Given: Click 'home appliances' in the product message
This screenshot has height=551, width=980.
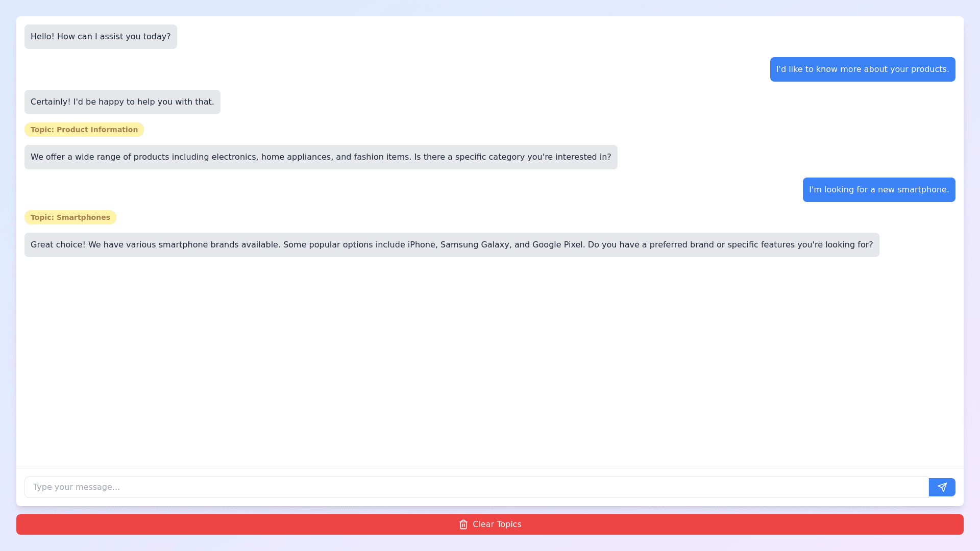Looking at the screenshot, I should click(x=296, y=157).
